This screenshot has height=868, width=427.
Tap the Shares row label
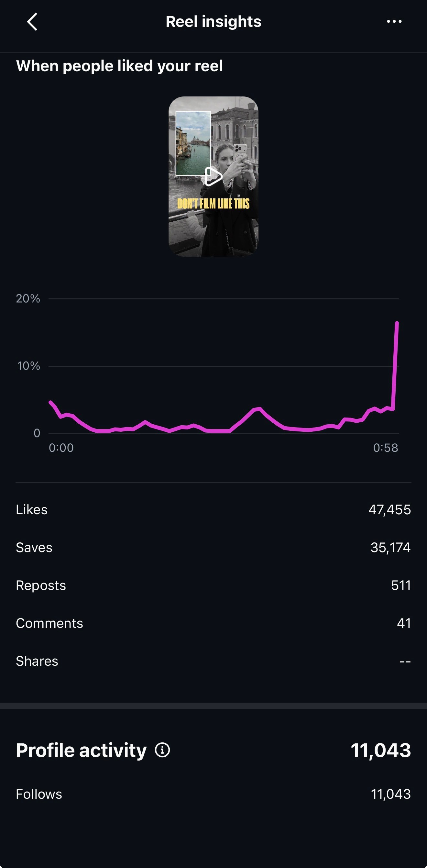tap(37, 661)
